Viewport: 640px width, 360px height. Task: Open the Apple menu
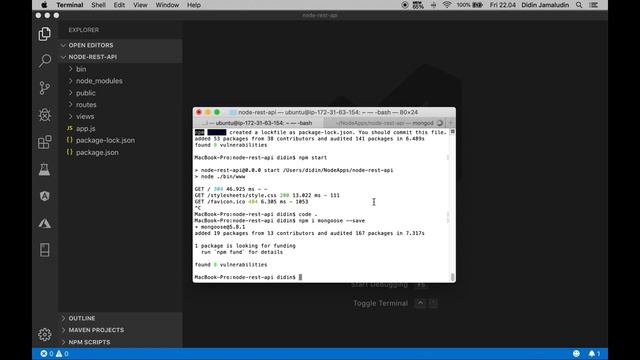tap(44, 5)
